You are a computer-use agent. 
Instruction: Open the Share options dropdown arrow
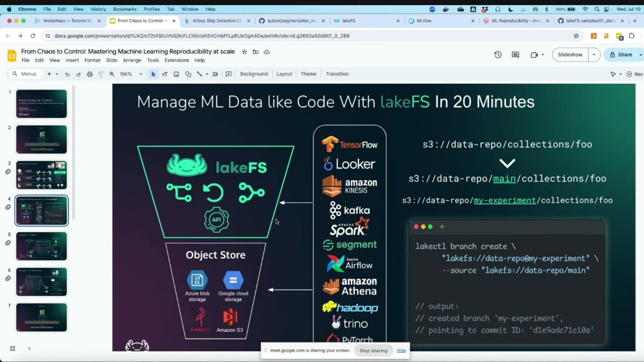click(x=640, y=55)
